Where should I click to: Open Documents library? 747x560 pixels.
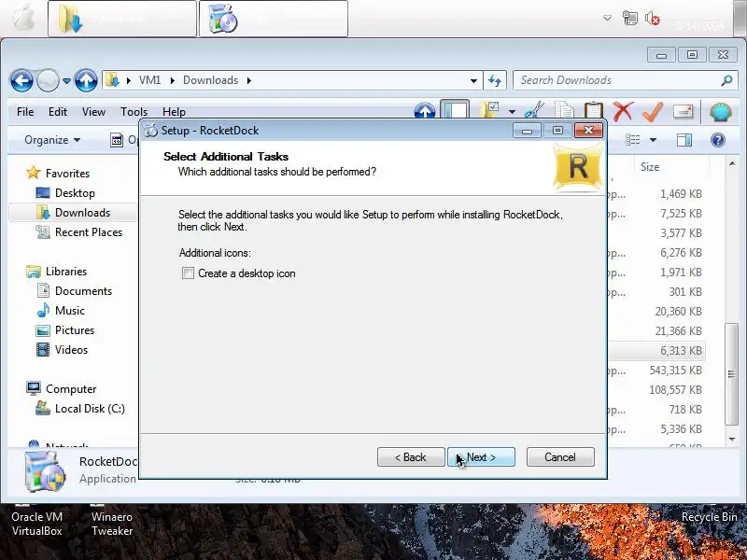pyautogui.click(x=83, y=291)
